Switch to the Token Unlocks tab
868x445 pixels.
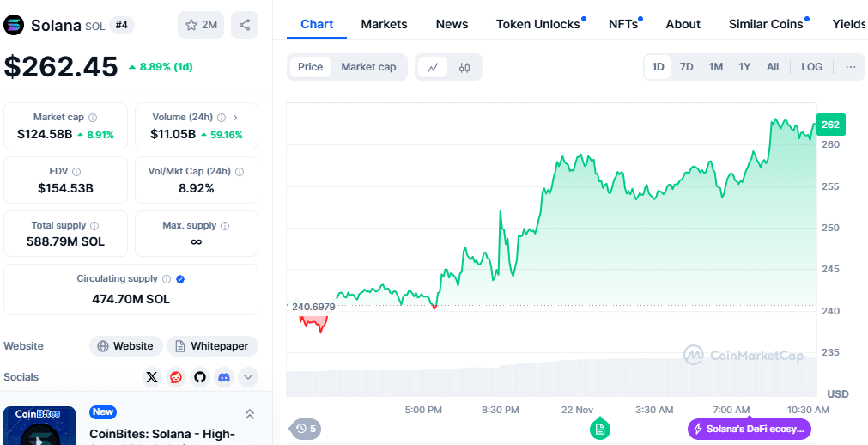pyautogui.click(x=538, y=24)
